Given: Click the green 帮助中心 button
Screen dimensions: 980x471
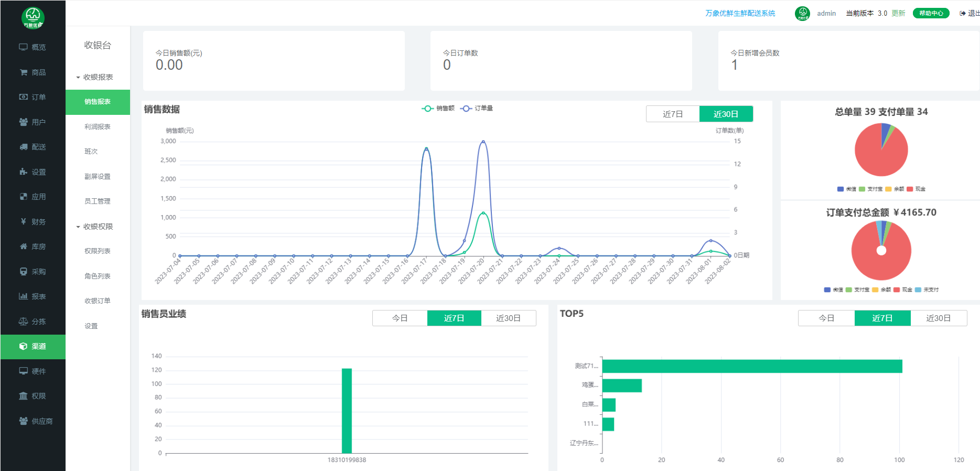Looking at the screenshot, I should tap(931, 14).
